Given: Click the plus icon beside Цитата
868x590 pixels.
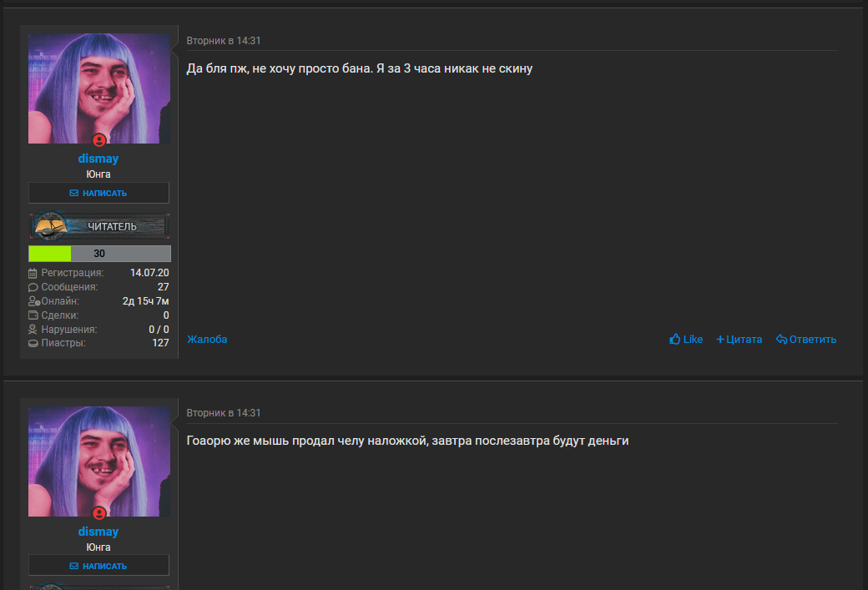Looking at the screenshot, I should 720,340.
